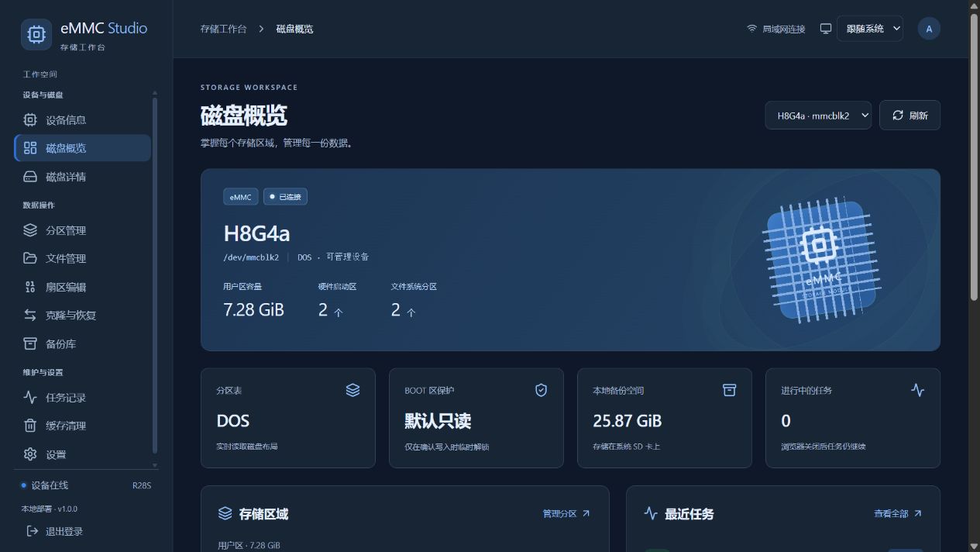
Task: Click the 存储区域 layers icon
Action: (x=225, y=513)
